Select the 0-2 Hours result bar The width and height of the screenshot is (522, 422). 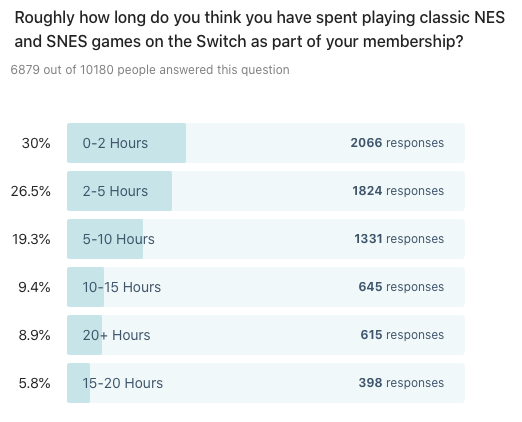(266, 143)
